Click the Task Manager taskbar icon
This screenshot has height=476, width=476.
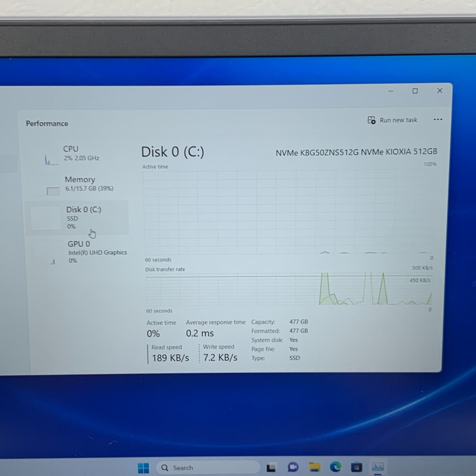(x=378, y=466)
